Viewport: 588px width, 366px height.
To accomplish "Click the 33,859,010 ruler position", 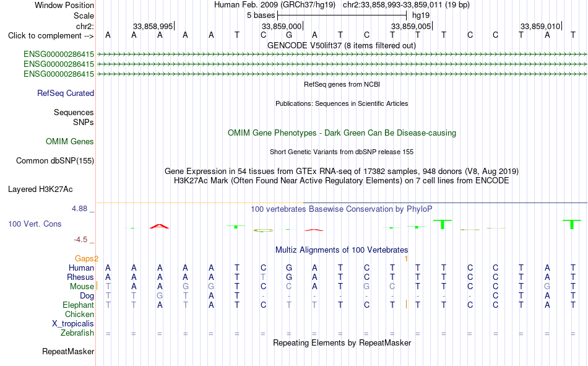I will point(540,26).
